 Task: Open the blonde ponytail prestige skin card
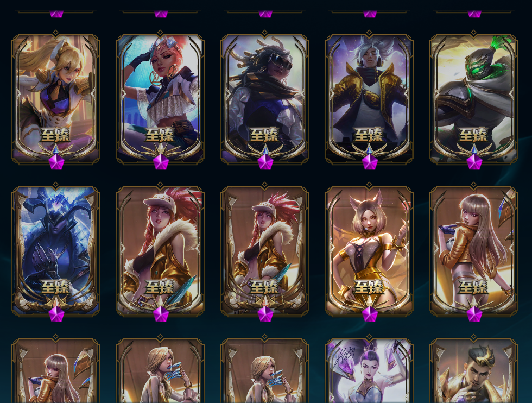tap(55, 98)
